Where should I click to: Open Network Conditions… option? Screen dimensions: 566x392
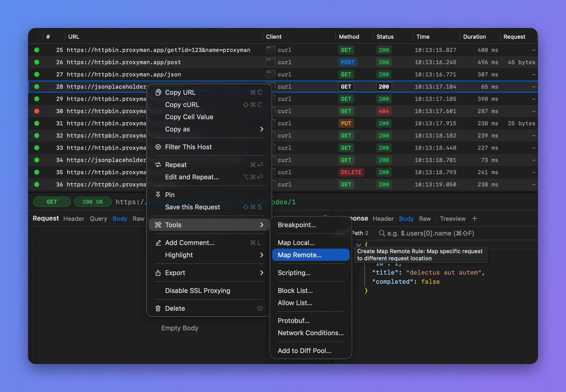tap(311, 333)
